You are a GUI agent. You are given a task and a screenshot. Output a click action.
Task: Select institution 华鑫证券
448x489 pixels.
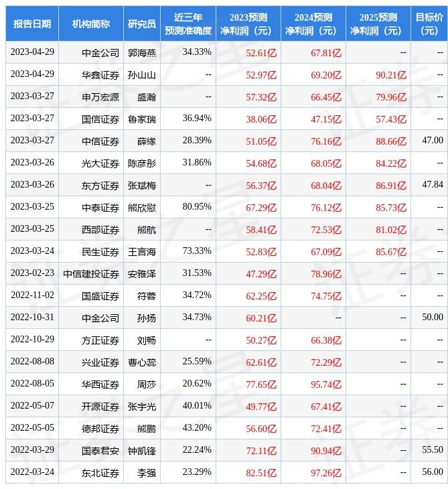click(x=100, y=75)
